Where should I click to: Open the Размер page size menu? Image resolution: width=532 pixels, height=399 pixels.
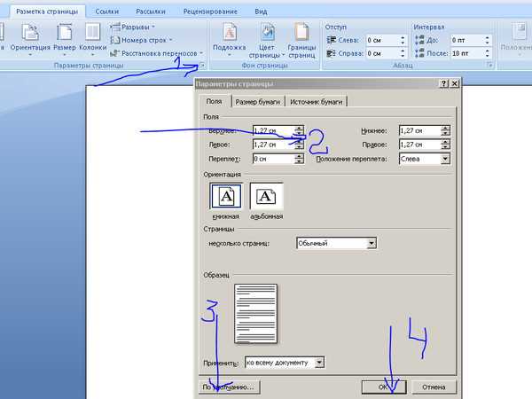pyautogui.click(x=65, y=40)
